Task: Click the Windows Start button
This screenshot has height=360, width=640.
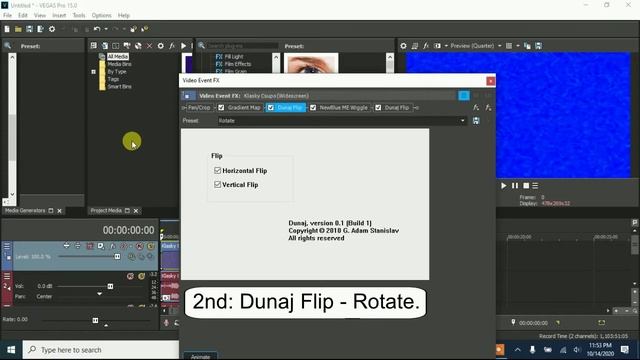Action: coord(11,350)
